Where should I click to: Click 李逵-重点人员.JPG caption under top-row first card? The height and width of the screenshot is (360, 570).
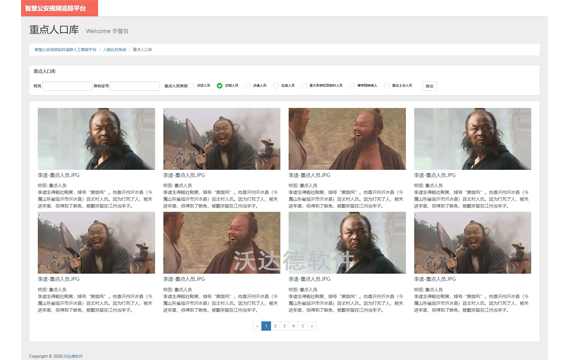[59, 175]
